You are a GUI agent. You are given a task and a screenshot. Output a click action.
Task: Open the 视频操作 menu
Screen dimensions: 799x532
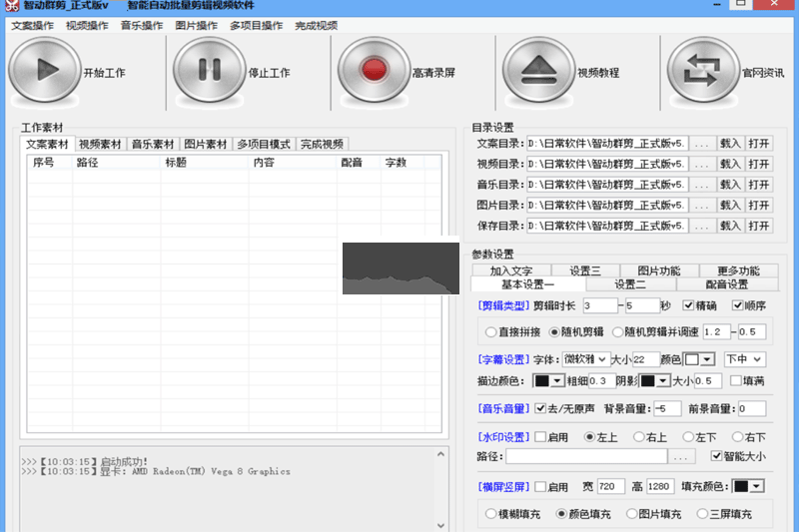pyautogui.click(x=87, y=25)
